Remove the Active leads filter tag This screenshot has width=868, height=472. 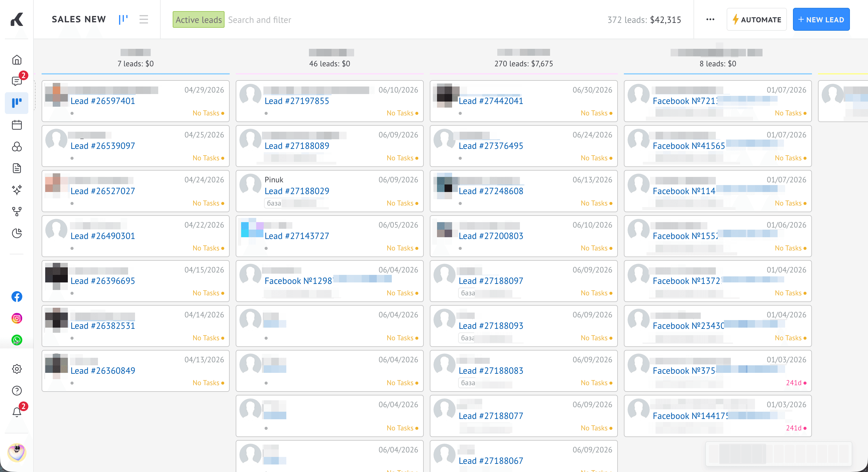(199, 20)
